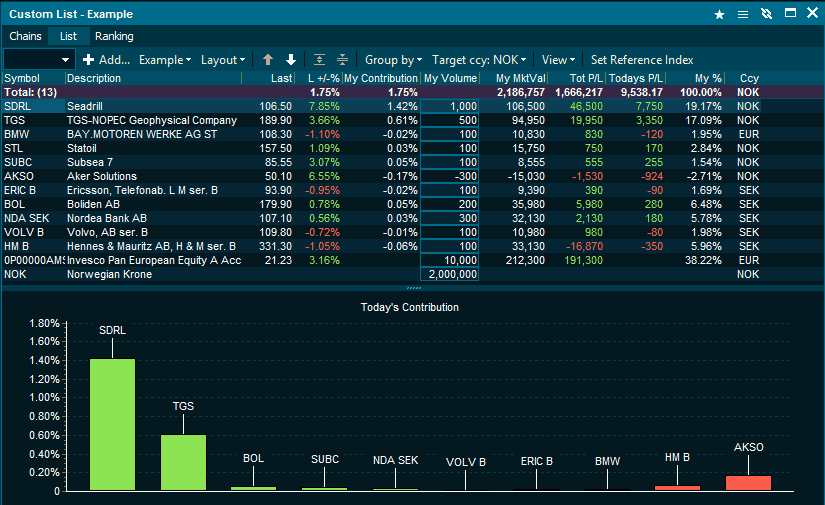Select the SDRL symbol cell

coord(34,106)
